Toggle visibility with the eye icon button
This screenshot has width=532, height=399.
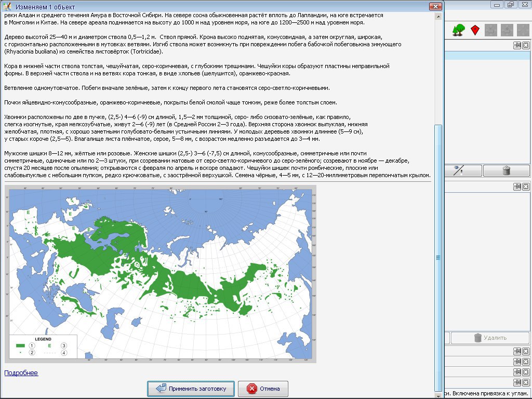coord(463,170)
